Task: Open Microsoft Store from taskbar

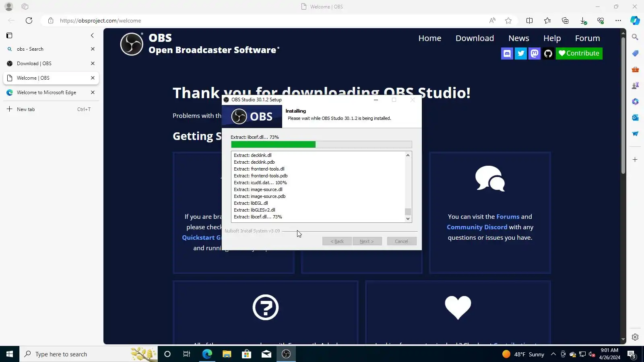Action: [x=246, y=354]
